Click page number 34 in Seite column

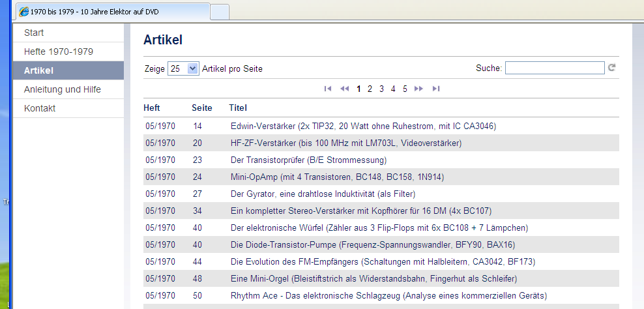tap(198, 211)
